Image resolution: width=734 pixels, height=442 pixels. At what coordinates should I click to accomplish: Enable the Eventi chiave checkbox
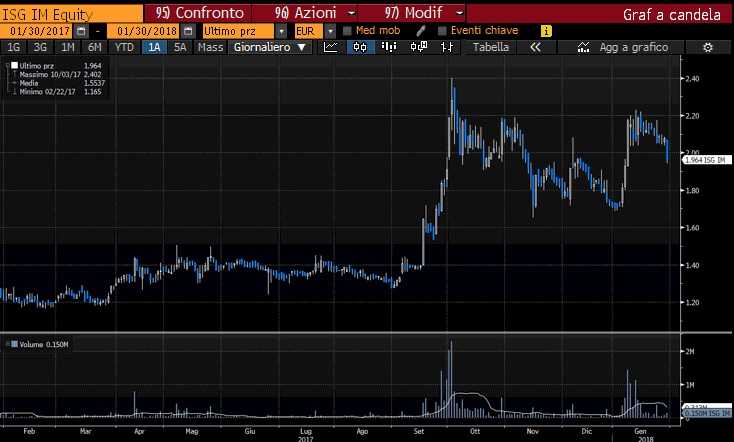click(442, 31)
